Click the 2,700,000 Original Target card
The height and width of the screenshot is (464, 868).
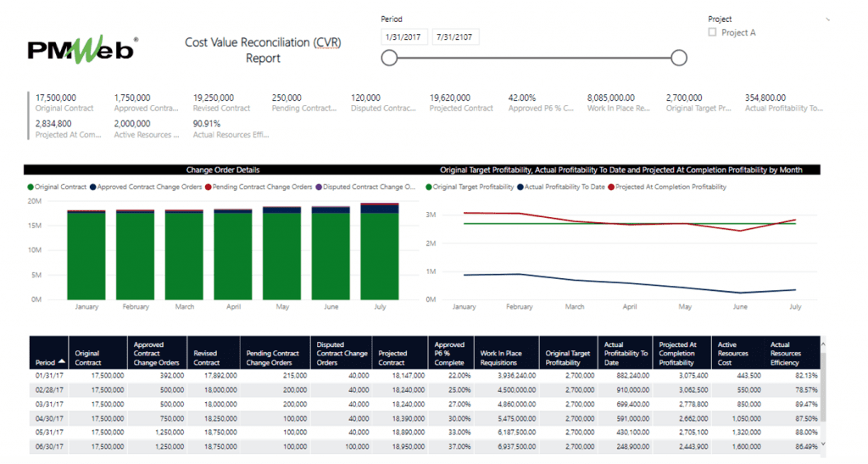click(698, 103)
